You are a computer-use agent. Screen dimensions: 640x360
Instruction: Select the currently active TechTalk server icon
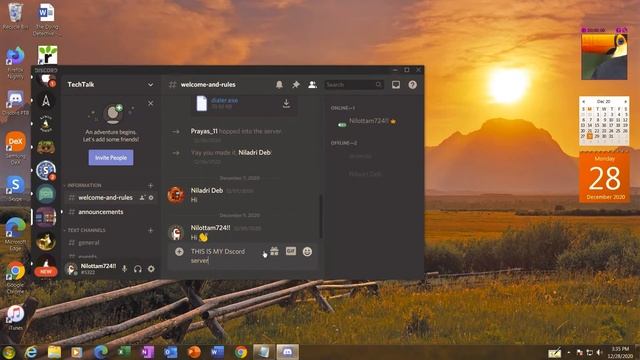coord(46,217)
